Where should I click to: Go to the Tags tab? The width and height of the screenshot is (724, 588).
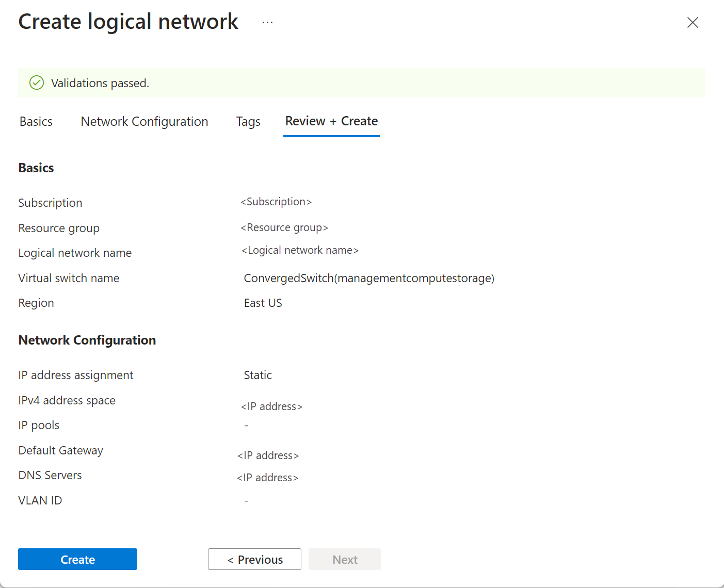pyautogui.click(x=248, y=122)
